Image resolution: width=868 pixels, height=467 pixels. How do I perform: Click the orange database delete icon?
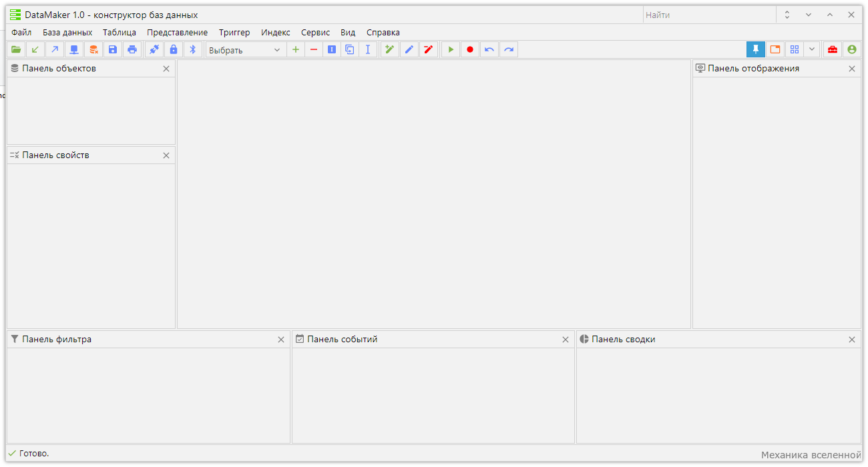coord(93,49)
